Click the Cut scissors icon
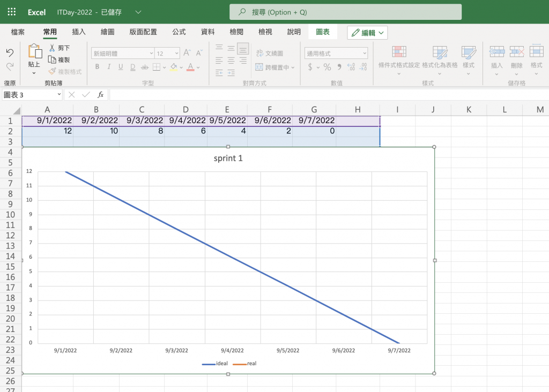The width and height of the screenshot is (549, 392). (52, 48)
